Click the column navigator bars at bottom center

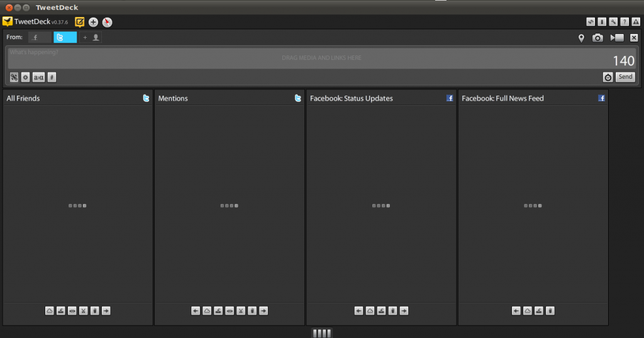[321, 333]
